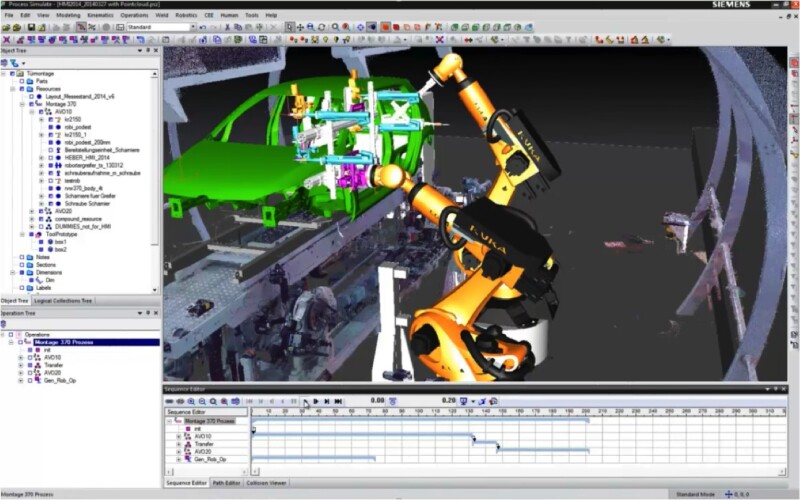Choose the Pan cross-arrows tool
This screenshot has height=500, width=800.
301,27
